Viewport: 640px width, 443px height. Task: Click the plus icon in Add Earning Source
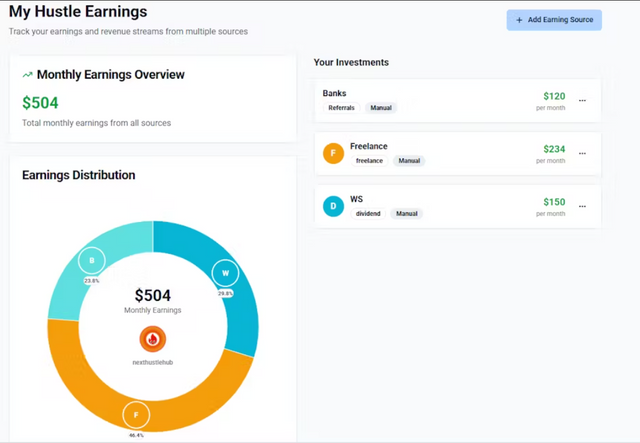(519, 20)
